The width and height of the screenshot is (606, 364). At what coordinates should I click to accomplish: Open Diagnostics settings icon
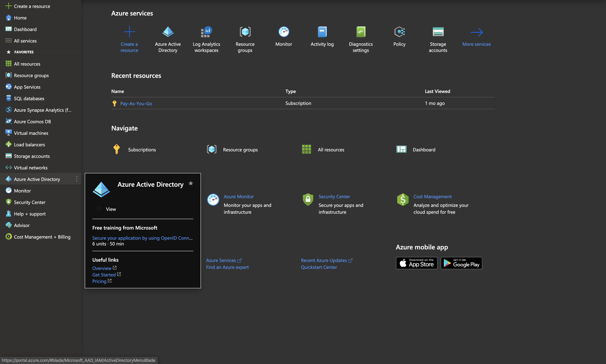[x=361, y=32]
